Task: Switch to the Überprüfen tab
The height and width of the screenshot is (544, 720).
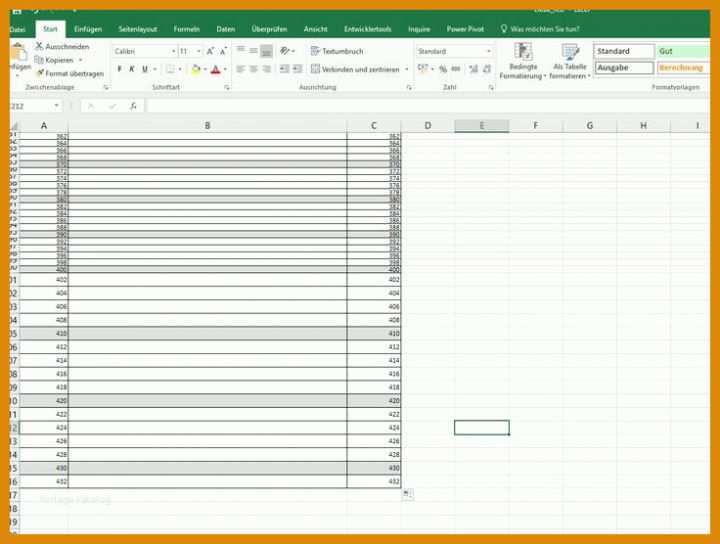Action: [269, 29]
